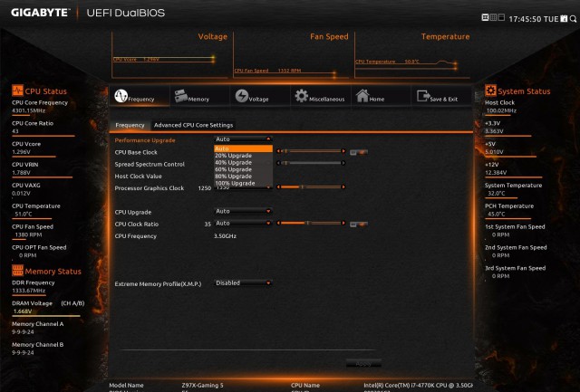Choose 20% Upgrade option

tap(243, 156)
